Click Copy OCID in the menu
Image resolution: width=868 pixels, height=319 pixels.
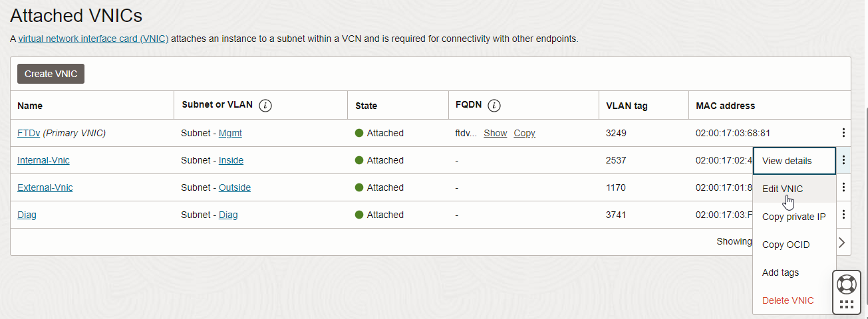[786, 245]
